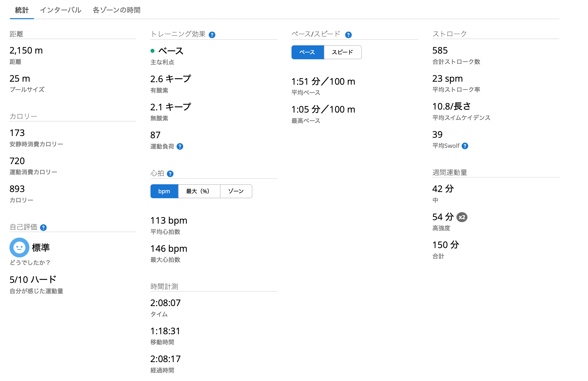Viewport: 588px width, 381px height.
Task: Select the 標準 smiley face icon
Action: (19, 248)
